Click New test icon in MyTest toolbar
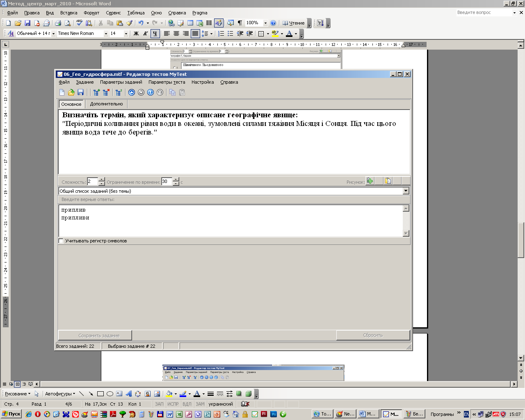Viewport: 525px width, 420px height. [62, 92]
